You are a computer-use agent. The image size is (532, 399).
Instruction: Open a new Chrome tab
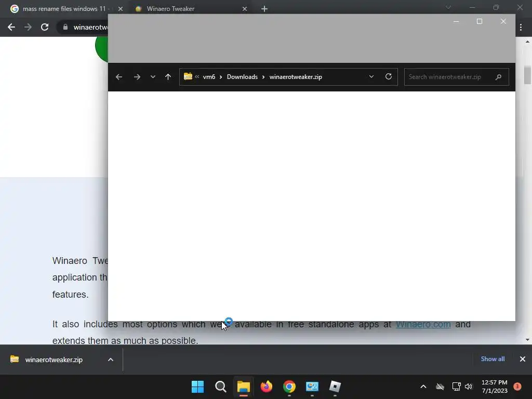(264, 9)
